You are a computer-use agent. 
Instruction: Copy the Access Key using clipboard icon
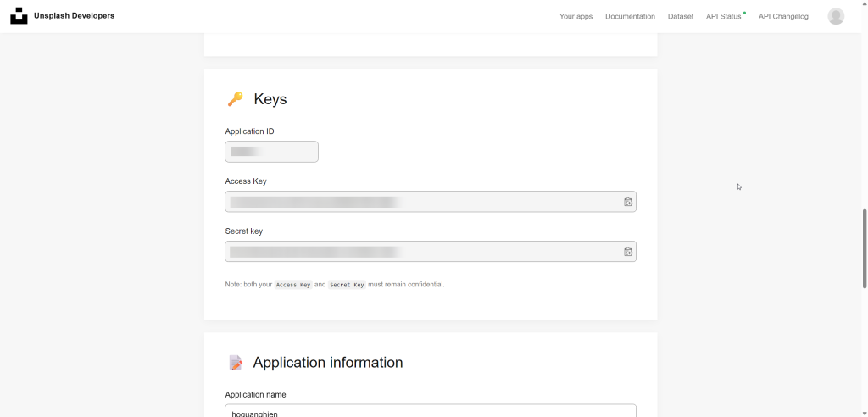[x=628, y=202]
